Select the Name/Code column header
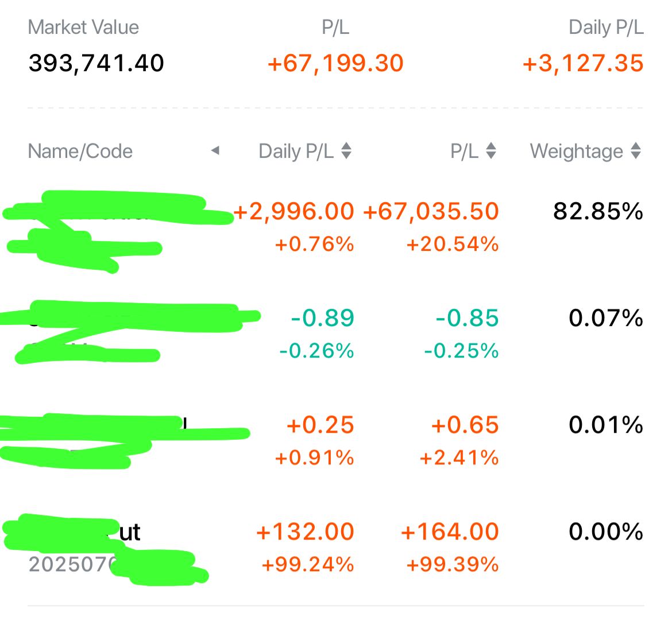This screenshot has height=624, width=672. [80, 151]
